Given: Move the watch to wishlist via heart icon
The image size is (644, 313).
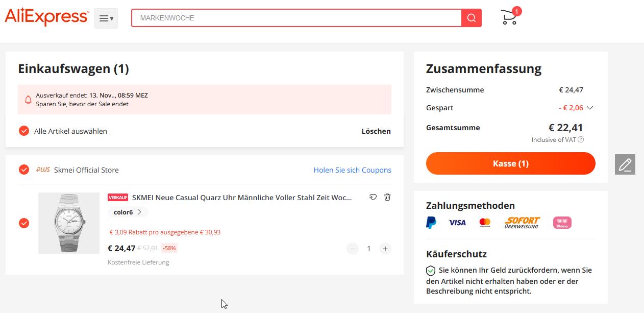Looking at the screenshot, I should tap(373, 197).
